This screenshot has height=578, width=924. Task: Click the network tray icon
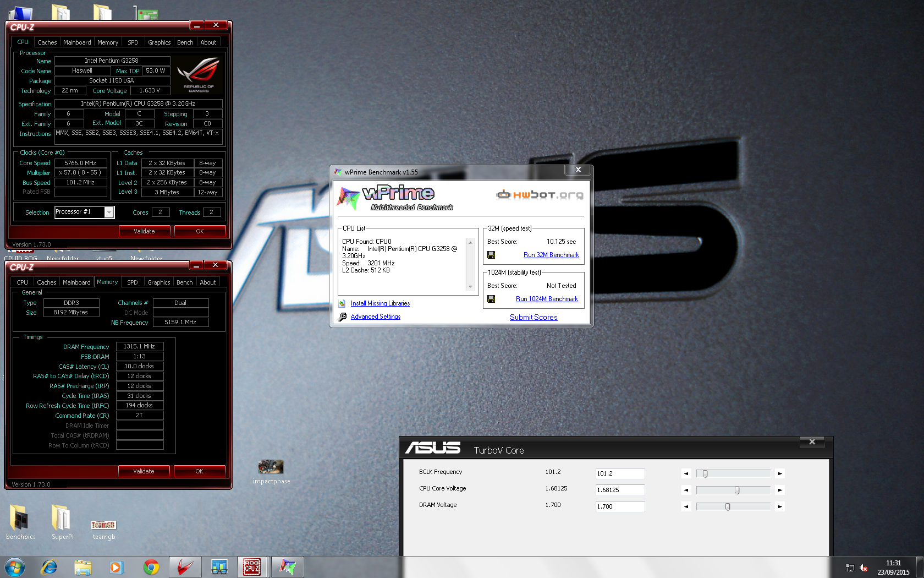coord(850,568)
